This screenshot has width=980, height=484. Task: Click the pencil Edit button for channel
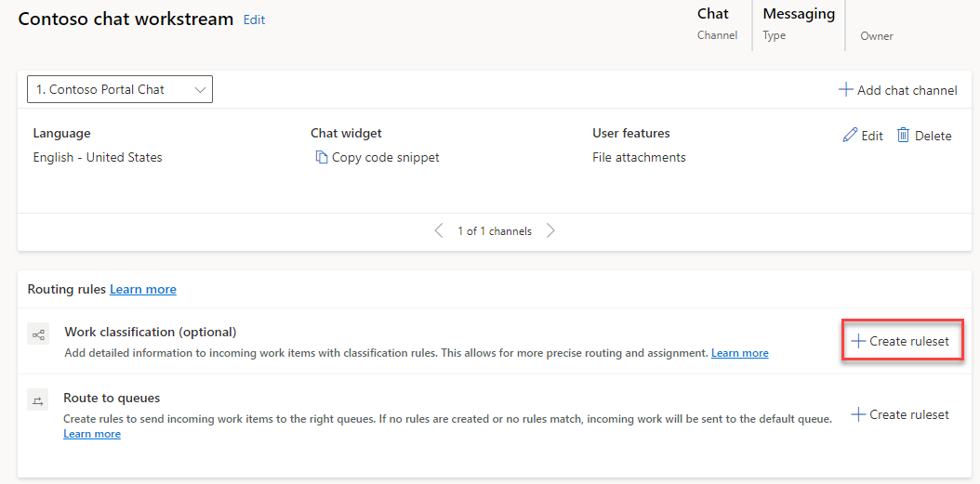point(863,136)
